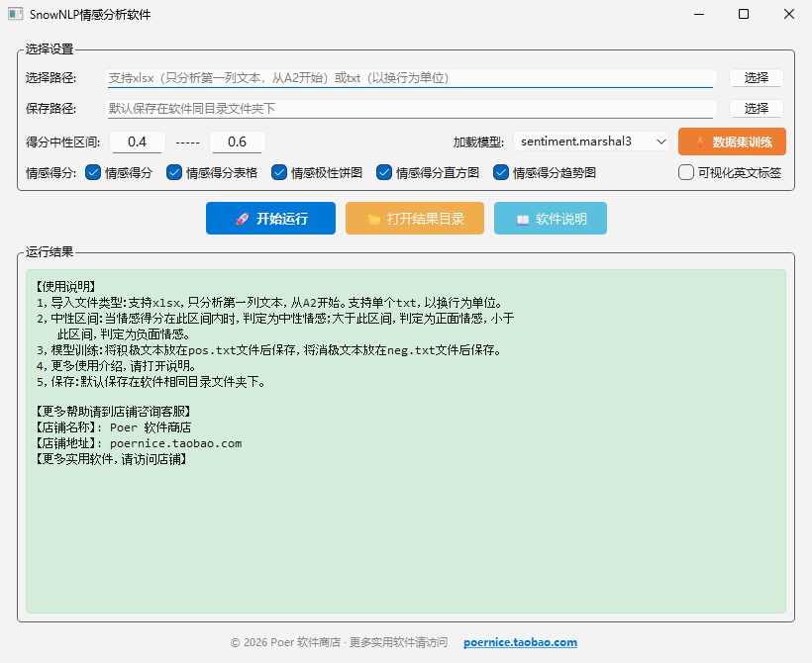
Task: Close the SnowNLP window
Action: (788, 14)
